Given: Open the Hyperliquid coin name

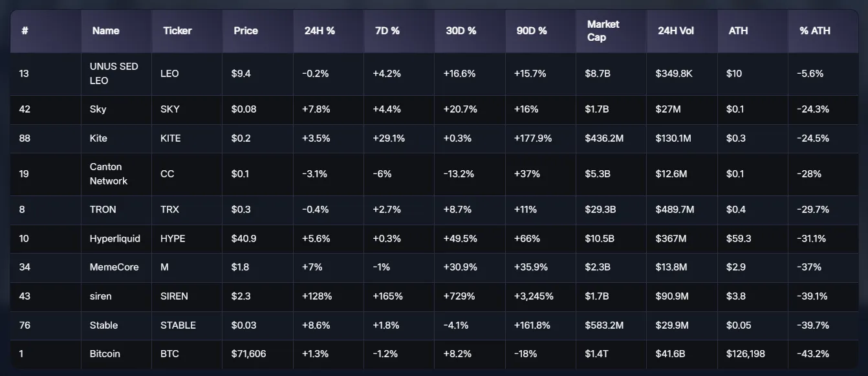Looking at the screenshot, I should [115, 239].
